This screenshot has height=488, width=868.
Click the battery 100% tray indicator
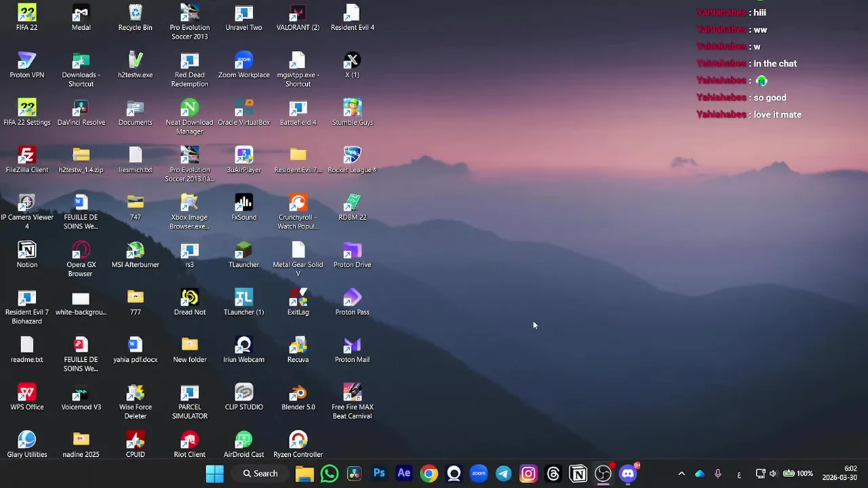[x=798, y=474]
